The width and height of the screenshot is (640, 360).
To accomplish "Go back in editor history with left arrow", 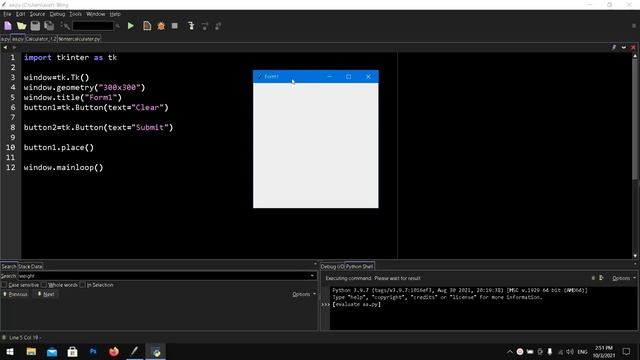I will click(5, 47).
